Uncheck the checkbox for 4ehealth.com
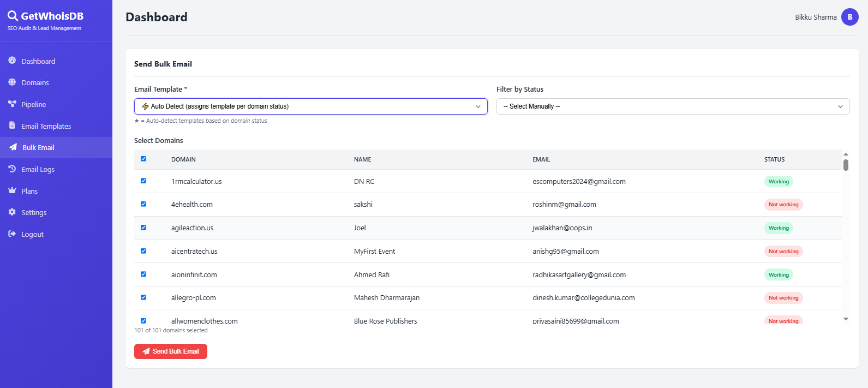Viewport: 868px width, 388px height. click(143, 204)
